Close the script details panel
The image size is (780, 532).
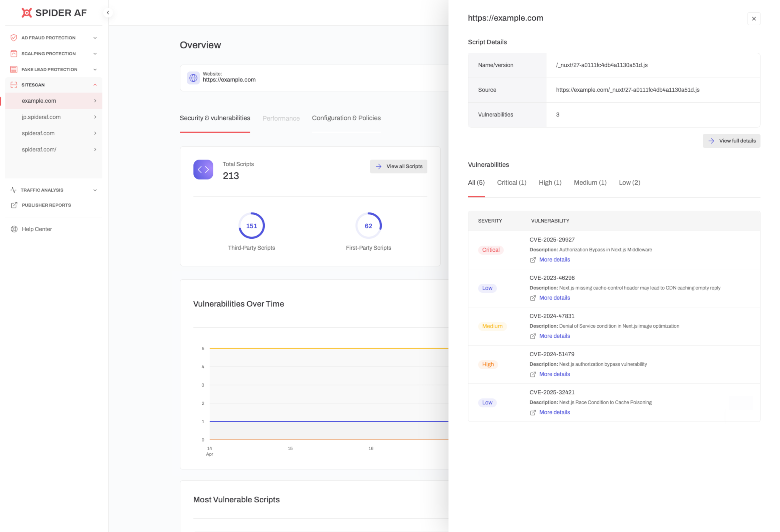[x=754, y=19]
